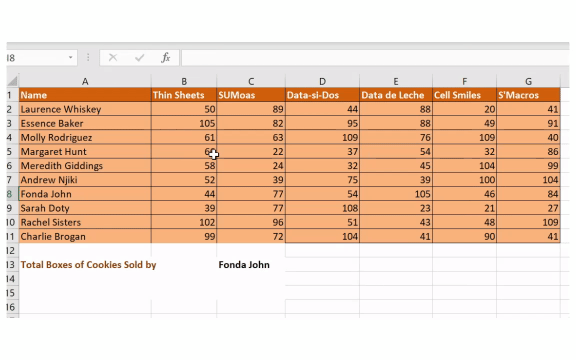The image size is (576, 360).
Task: Click the 'Data de Leche' header cell
Action: pos(396,95)
